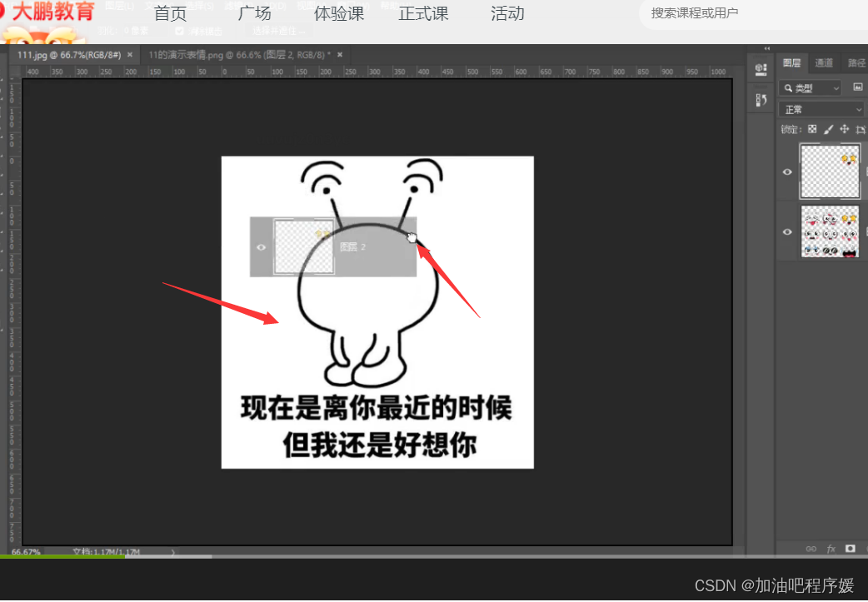The width and height of the screenshot is (868, 602).
Task: Click the 文档:1.17M/1.17M status text
Action: coord(107,552)
